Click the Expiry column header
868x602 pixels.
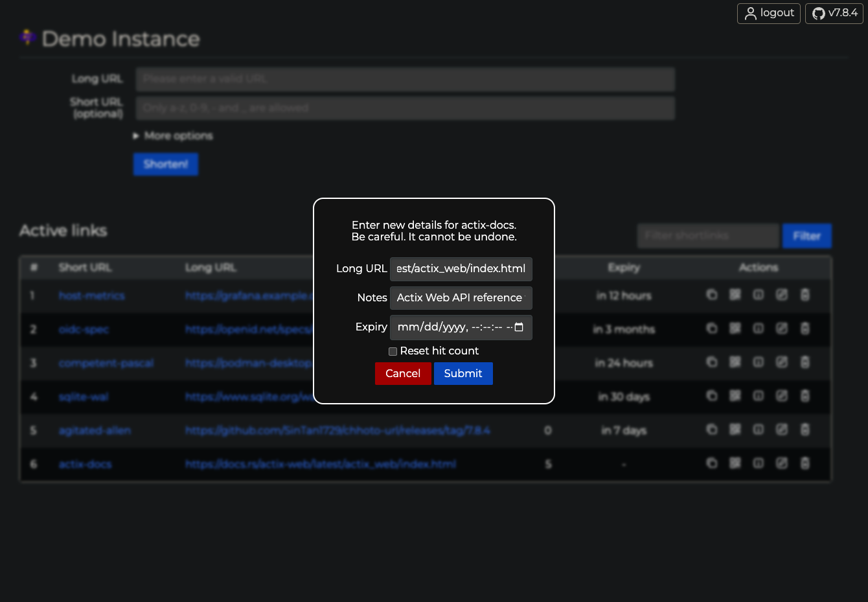point(624,268)
